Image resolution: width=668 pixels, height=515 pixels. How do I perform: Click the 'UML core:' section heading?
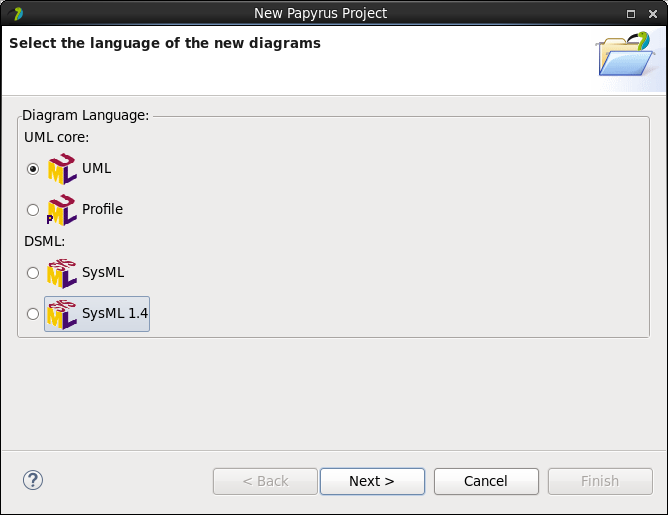click(x=57, y=137)
